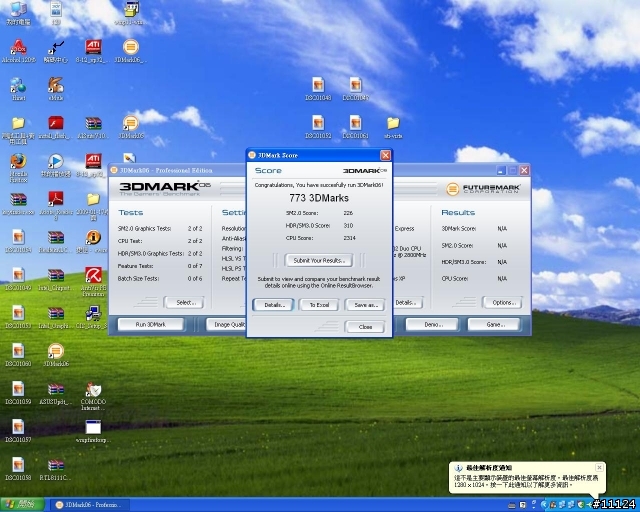Open the Intel_Chipset archive icon
Viewport: 640px width, 512px height.
[x=56, y=279]
